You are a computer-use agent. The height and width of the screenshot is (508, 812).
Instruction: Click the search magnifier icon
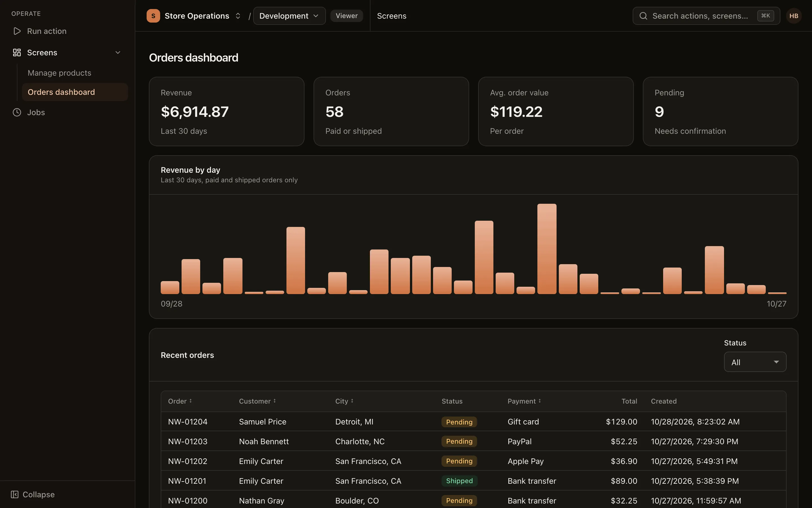643,16
